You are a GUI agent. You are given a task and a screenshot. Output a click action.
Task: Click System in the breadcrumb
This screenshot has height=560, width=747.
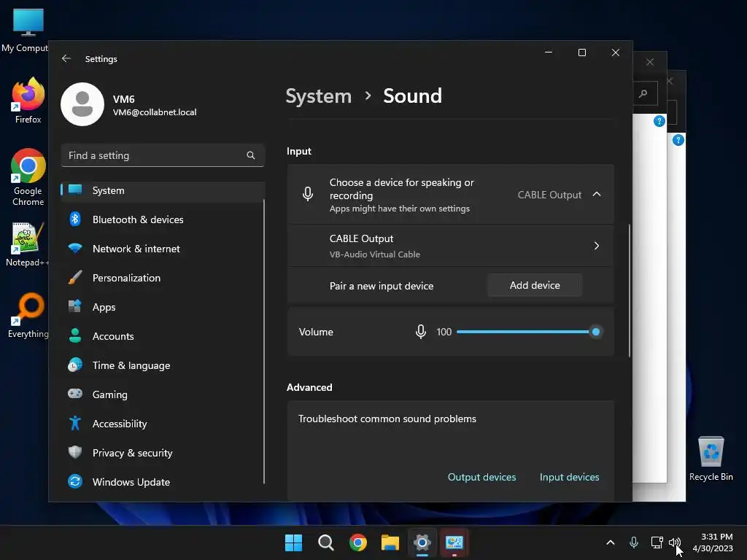(318, 96)
